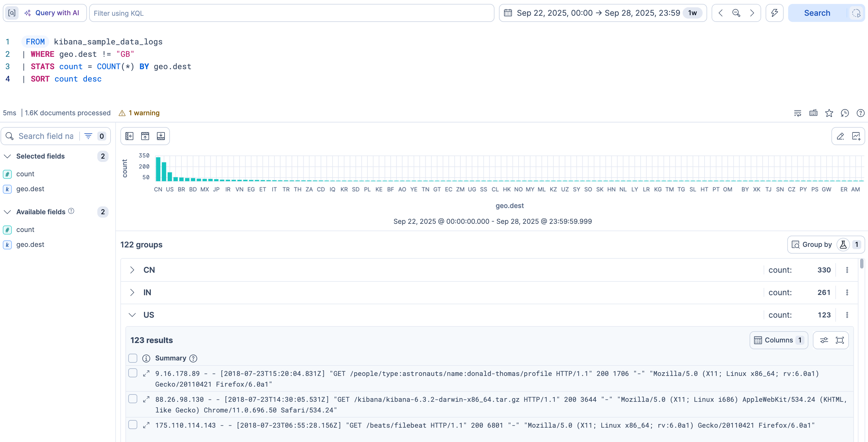Click the Summary column header
This screenshot has height=442, width=868.
170,358
